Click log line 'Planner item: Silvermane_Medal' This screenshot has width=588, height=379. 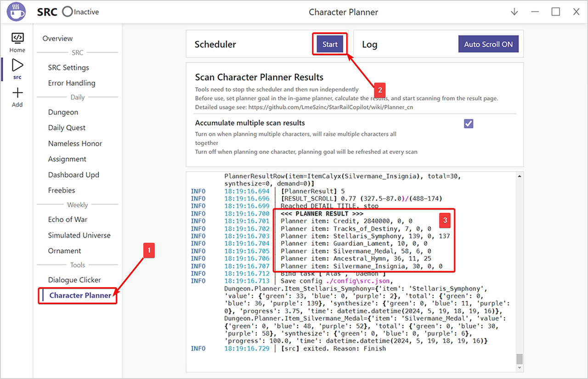click(x=356, y=251)
